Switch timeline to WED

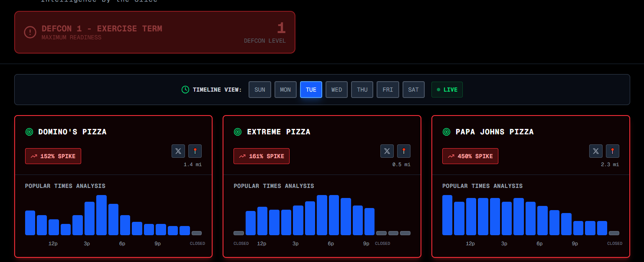tap(336, 90)
